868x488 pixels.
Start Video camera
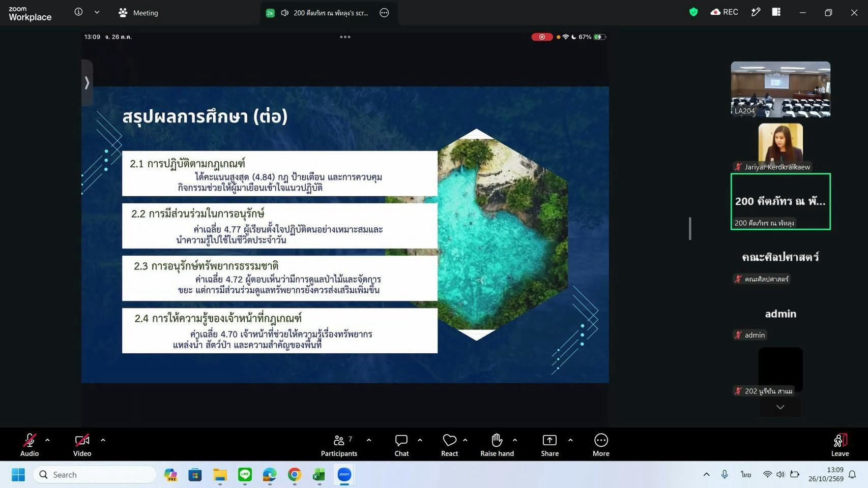(82, 445)
